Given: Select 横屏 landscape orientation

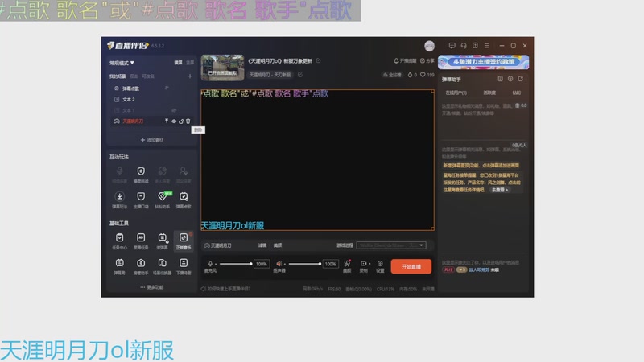Looking at the screenshot, I should coord(178,63).
